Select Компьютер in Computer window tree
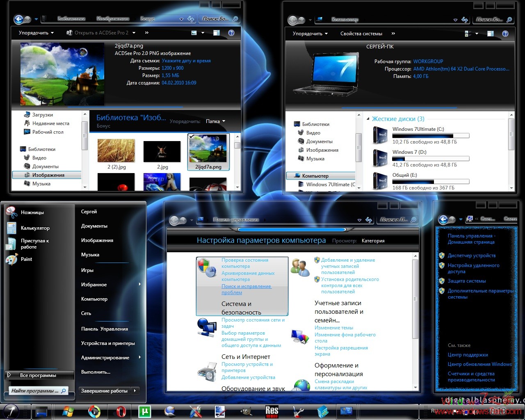Screen dimensions: 525x420 [315, 176]
